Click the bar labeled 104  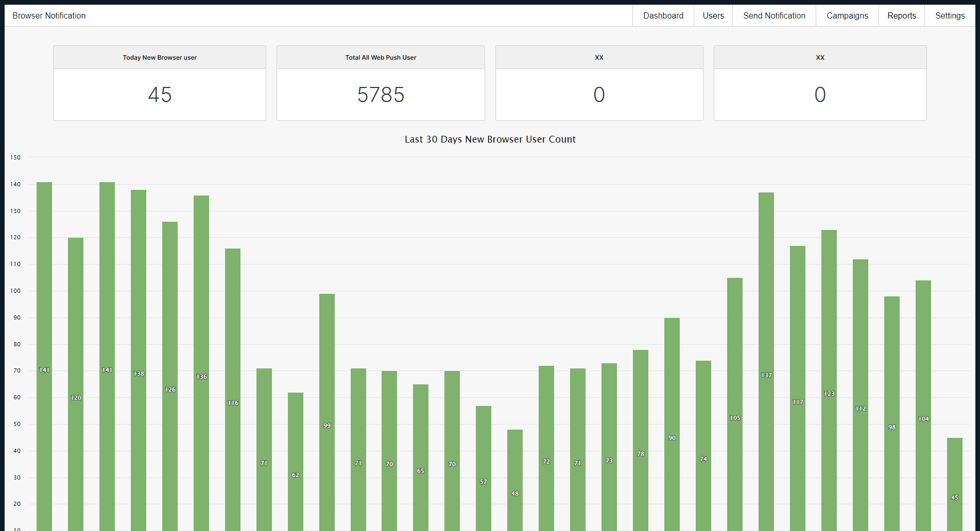pos(923,405)
